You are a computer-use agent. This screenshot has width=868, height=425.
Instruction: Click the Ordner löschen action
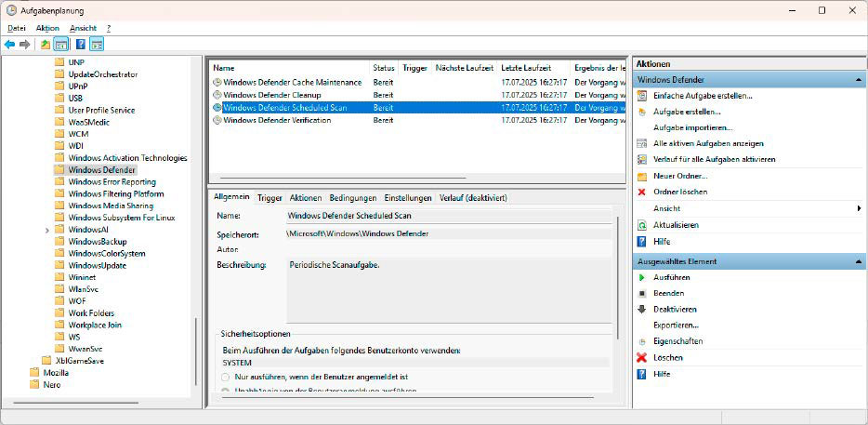[679, 192]
